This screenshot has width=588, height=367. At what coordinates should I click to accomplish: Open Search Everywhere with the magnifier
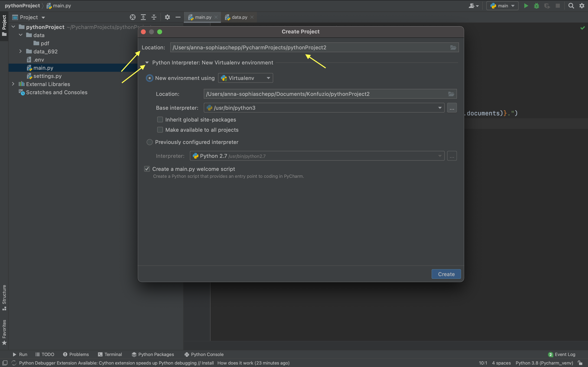(571, 6)
